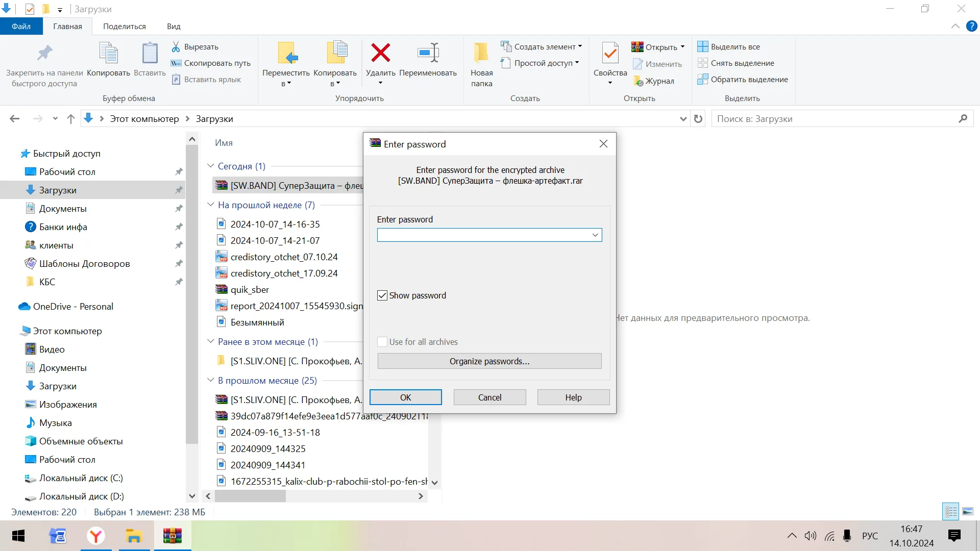Switch to large thumbnails view icon

(x=968, y=511)
